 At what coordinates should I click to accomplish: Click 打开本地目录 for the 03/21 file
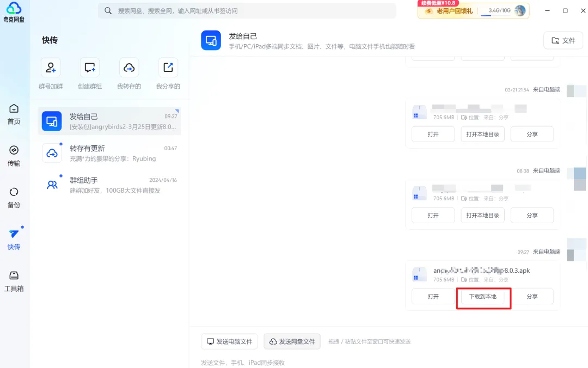[482, 134]
